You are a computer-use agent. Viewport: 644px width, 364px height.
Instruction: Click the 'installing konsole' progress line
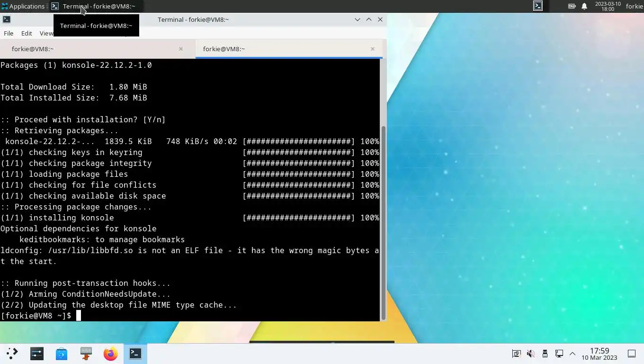click(189, 218)
